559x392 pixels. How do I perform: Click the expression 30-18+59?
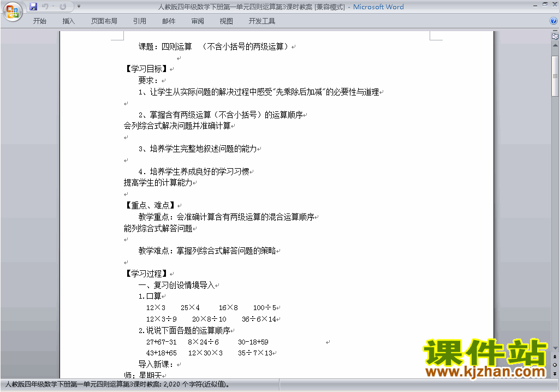[253, 342]
